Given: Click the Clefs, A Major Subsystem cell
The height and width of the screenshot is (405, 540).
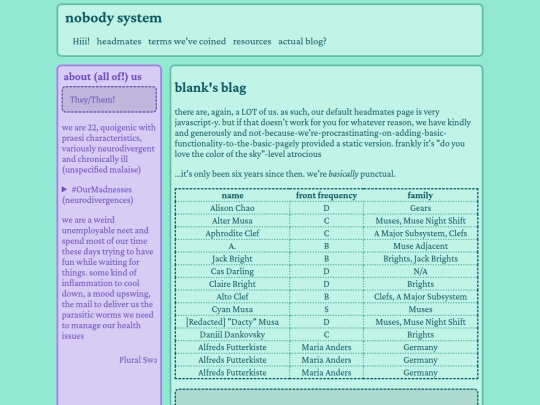Looking at the screenshot, I should point(420,297).
